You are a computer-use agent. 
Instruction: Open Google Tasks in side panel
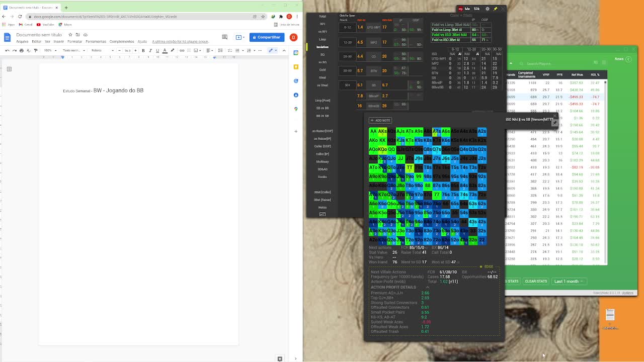point(296,80)
